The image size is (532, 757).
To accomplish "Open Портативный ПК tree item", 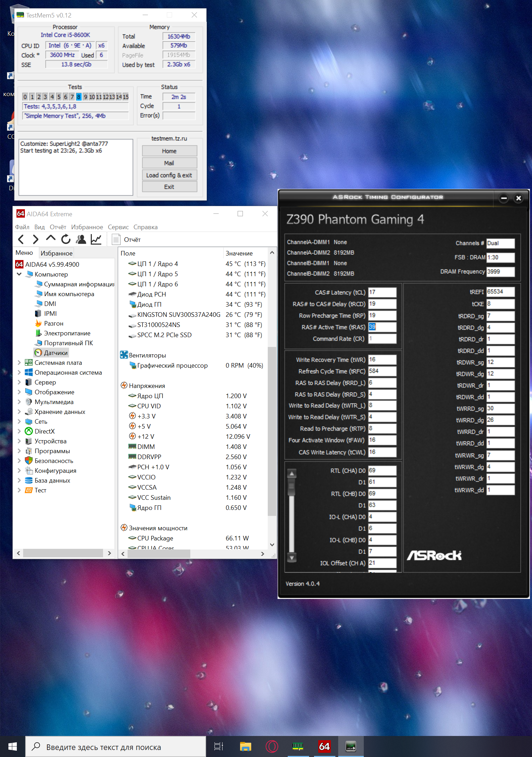I will 64,343.
